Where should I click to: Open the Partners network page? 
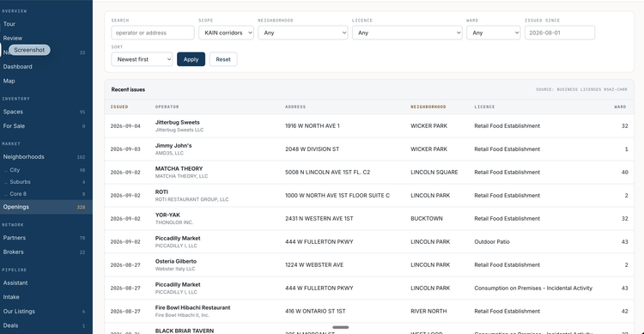[x=15, y=238]
